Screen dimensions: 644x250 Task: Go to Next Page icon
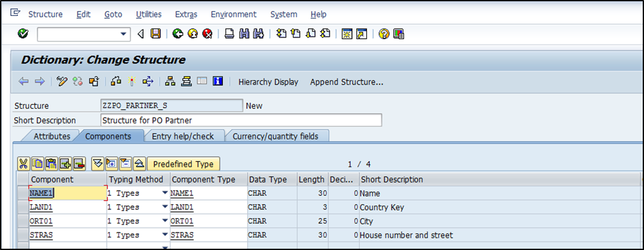(310, 34)
